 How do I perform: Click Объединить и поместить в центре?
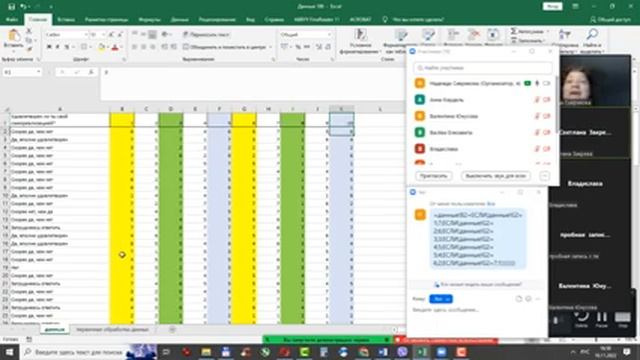(225, 47)
